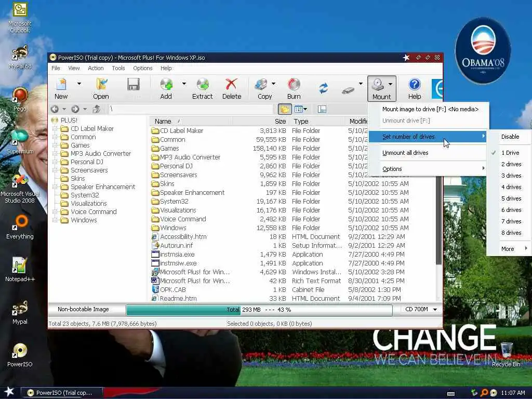Click the Open toolbar icon
The width and height of the screenshot is (532, 399).
pos(101,88)
